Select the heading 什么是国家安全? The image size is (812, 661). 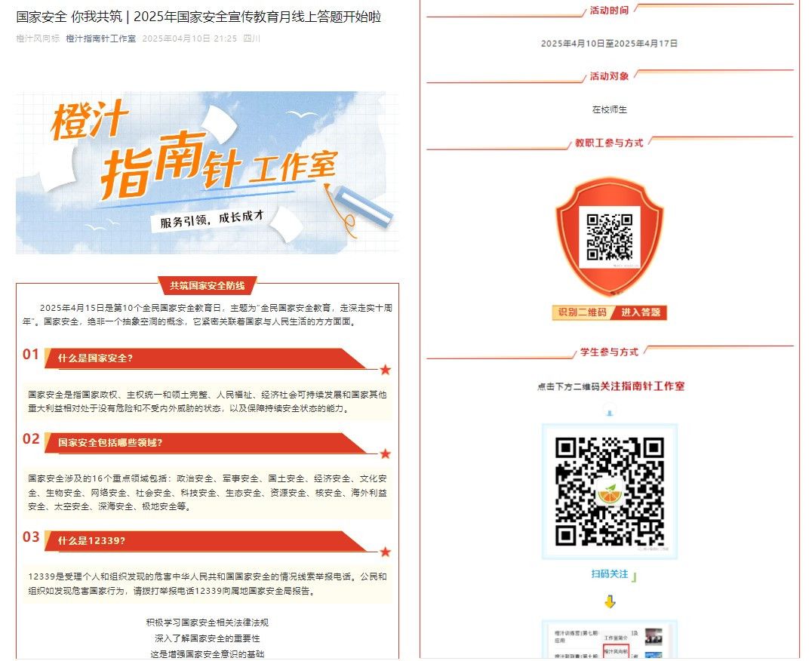(x=95, y=358)
